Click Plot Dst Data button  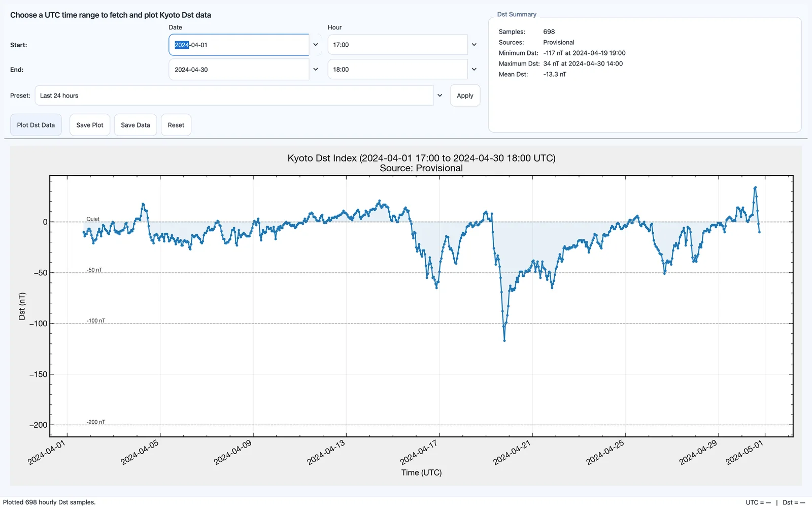coord(36,125)
